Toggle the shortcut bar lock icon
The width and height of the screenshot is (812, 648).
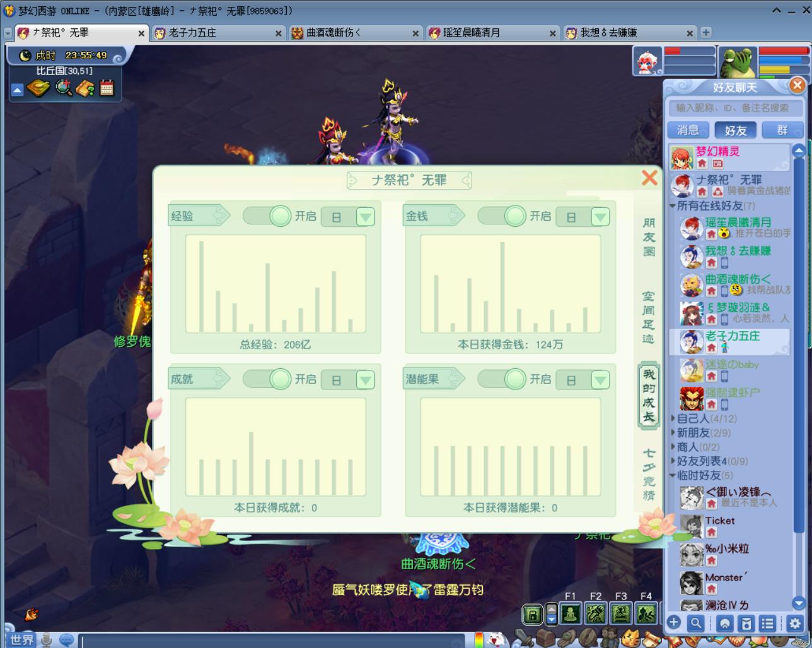pyautogui.click(x=533, y=615)
